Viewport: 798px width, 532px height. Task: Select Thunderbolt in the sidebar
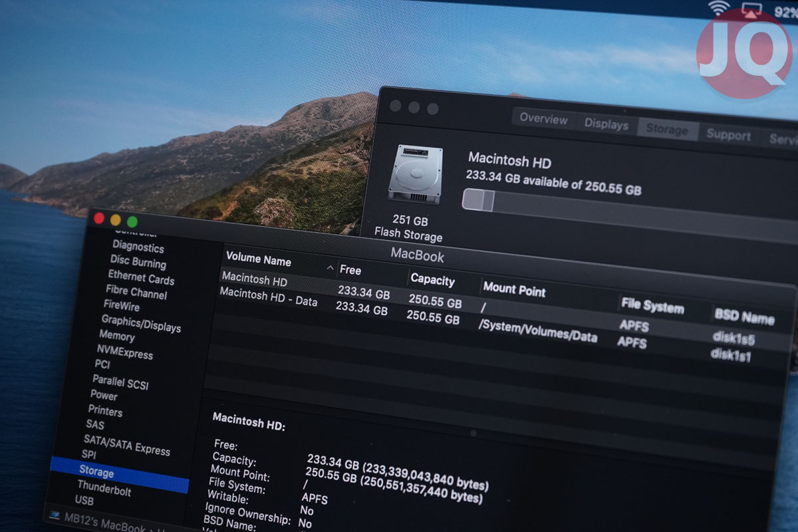[104, 489]
